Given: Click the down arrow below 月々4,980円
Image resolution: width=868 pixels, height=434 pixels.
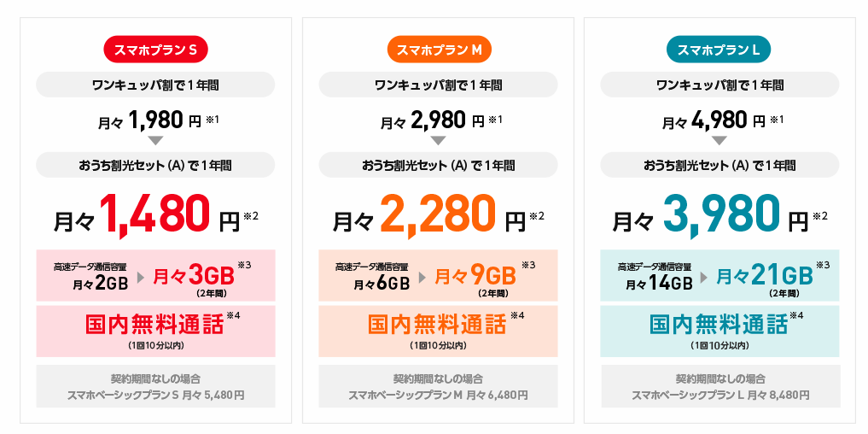Looking at the screenshot, I should coord(719,141).
